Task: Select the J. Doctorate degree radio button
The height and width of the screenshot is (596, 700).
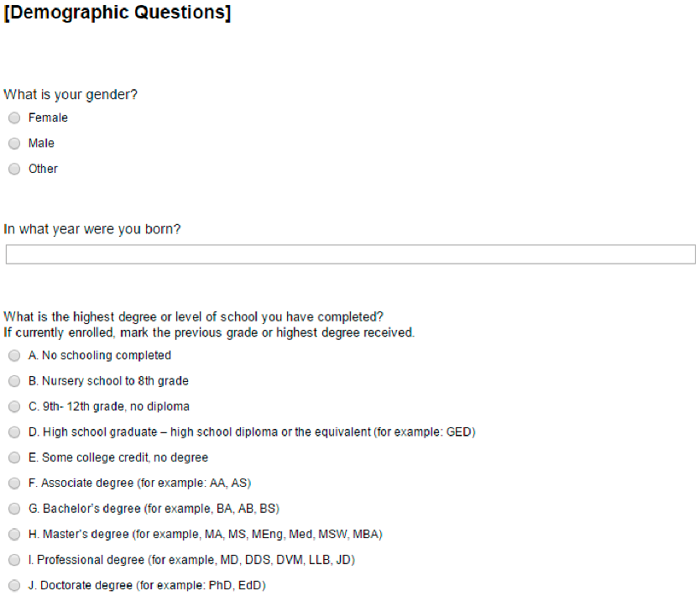Action: coord(14,586)
